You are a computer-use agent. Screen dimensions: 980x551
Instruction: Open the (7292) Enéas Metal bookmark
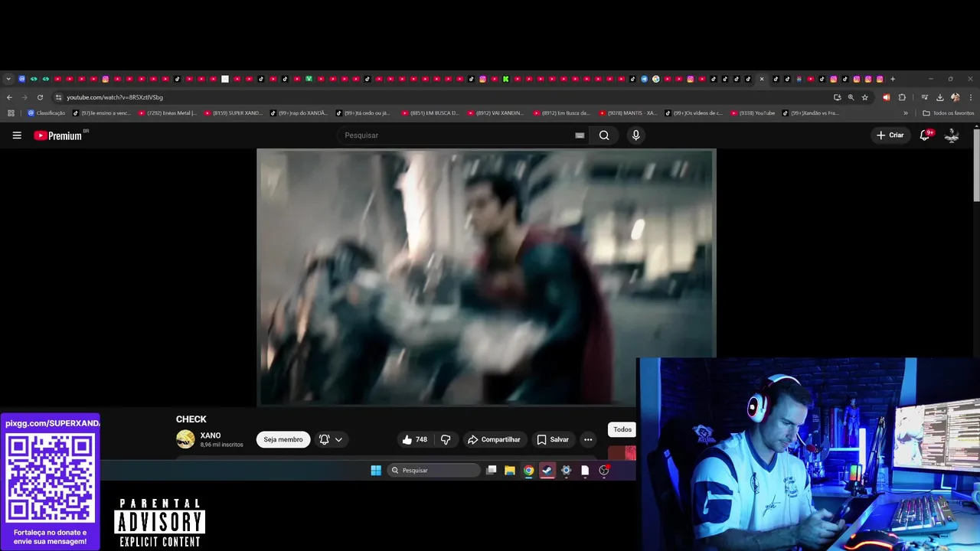(168, 113)
